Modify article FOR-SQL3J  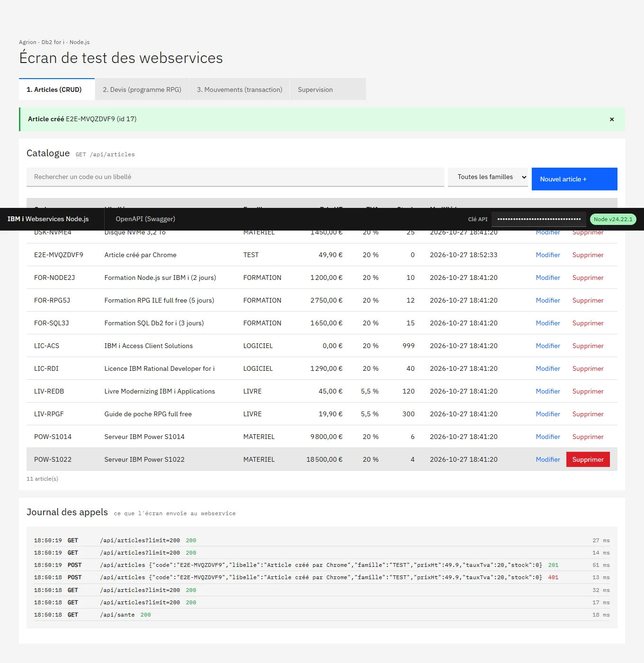click(x=548, y=323)
